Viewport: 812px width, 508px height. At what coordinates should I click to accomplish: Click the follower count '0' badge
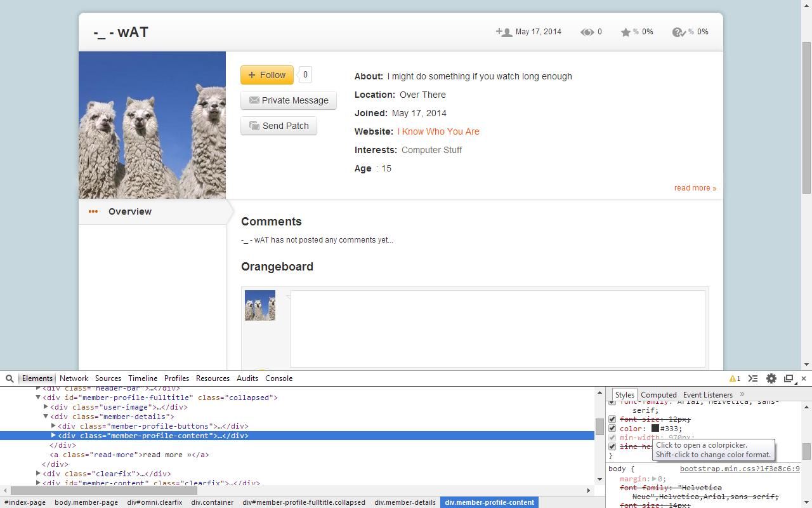(x=305, y=75)
